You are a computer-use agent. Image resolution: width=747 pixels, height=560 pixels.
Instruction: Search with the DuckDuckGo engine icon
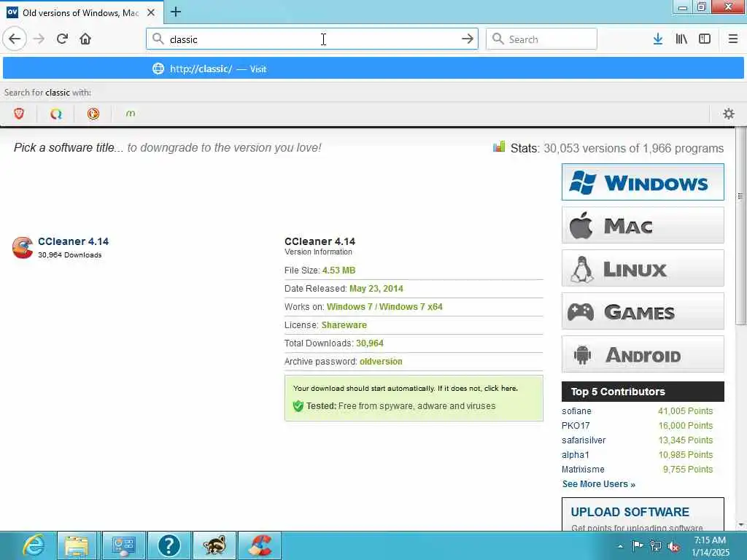[93, 113]
